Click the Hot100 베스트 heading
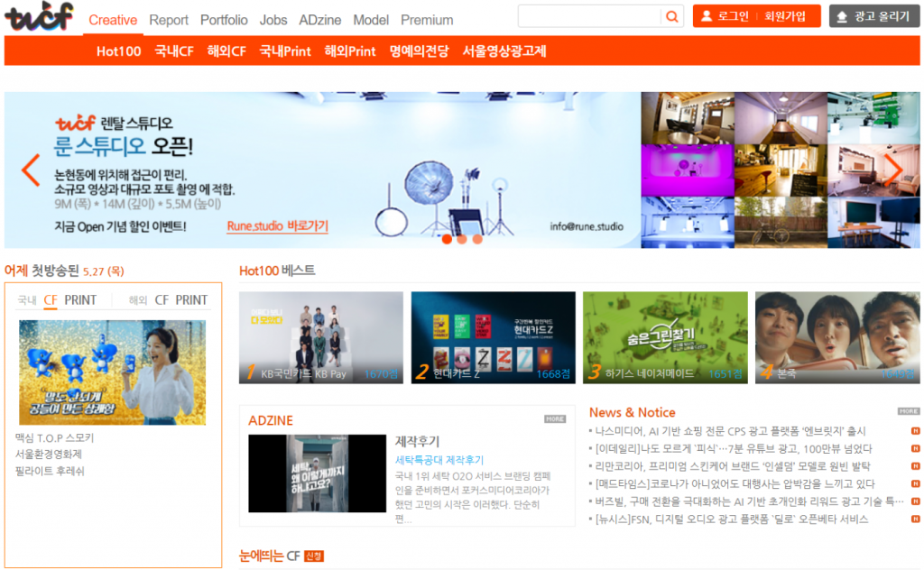Image resolution: width=924 pixels, height=570 pixels. 277,271
